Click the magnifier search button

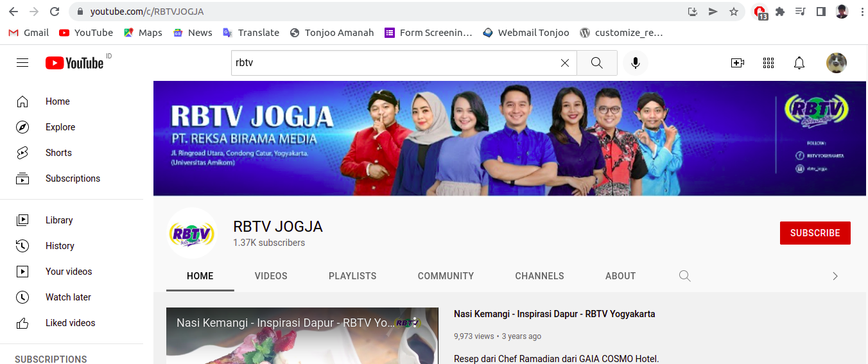click(597, 63)
